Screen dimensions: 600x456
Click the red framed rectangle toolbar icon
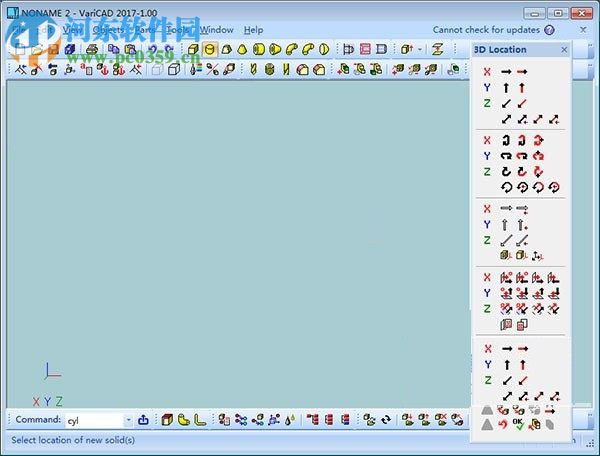coord(365,49)
